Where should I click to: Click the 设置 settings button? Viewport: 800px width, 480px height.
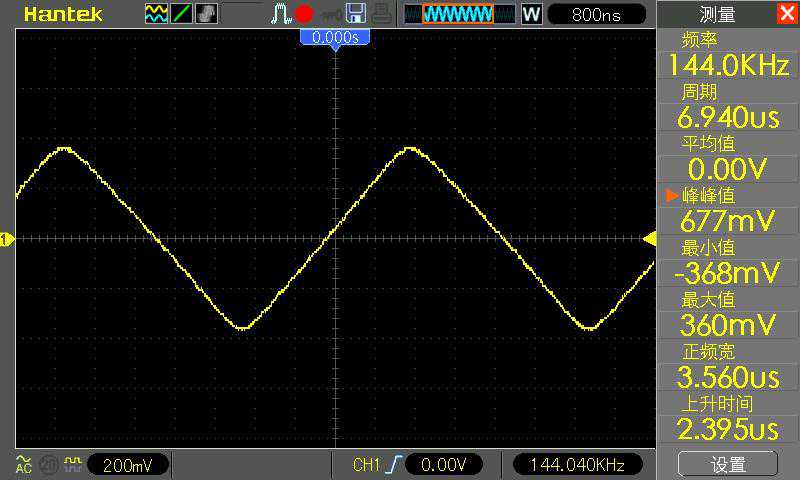coord(728,464)
